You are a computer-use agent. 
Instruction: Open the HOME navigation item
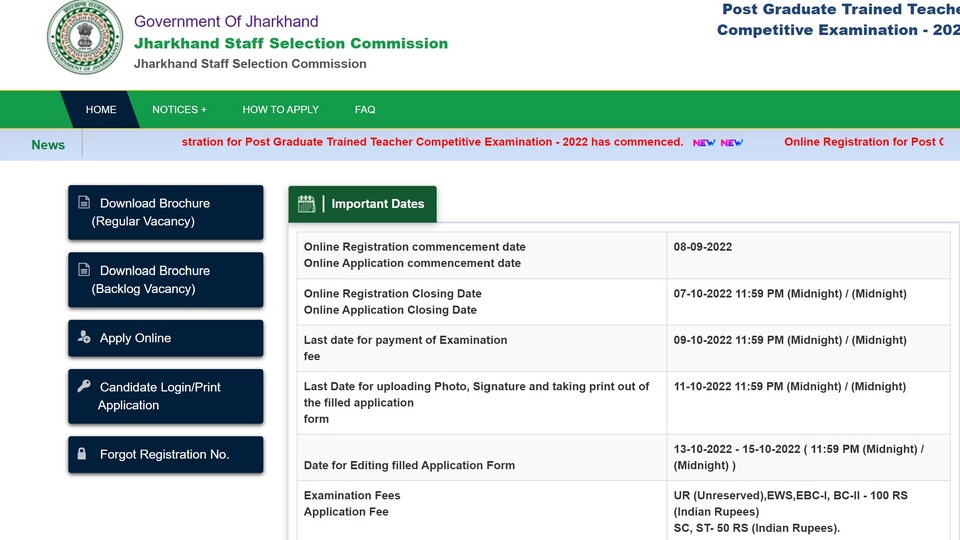point(101,110)
